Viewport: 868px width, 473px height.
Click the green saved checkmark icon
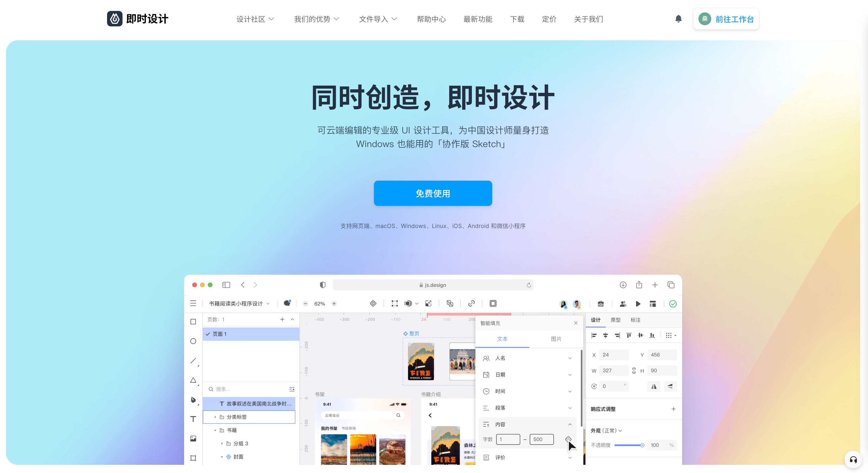click(x=673, y=304)
